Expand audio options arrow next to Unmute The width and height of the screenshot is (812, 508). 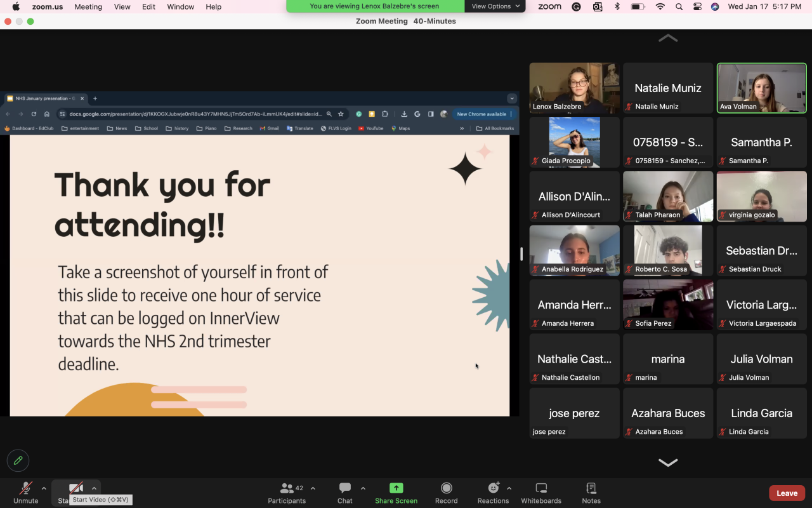tap(44, 488)
